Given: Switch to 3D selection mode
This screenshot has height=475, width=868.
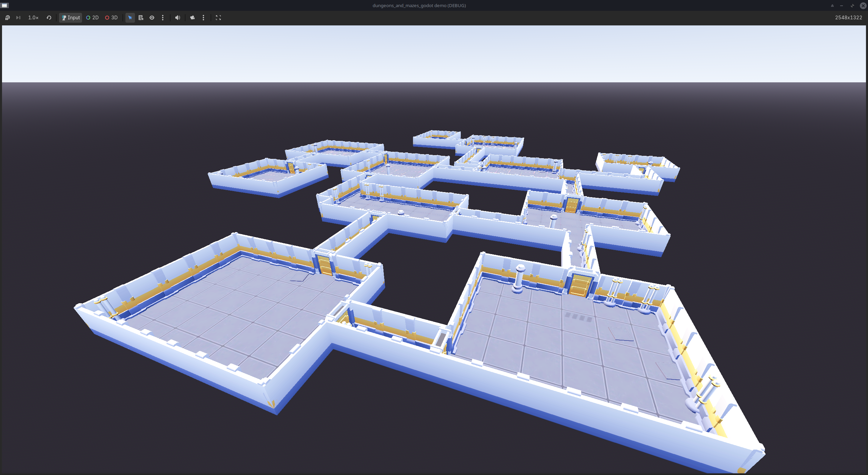Looking at the screenshot, I should tap(111, 18).
